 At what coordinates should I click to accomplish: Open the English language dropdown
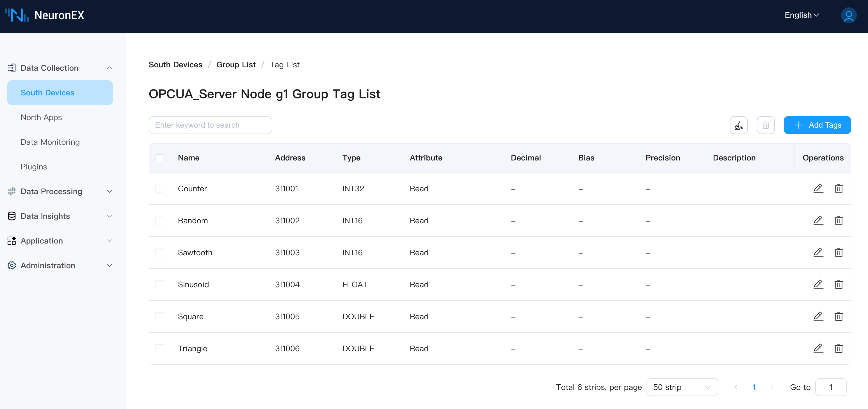pyautogui.click(x=802, y=15)
